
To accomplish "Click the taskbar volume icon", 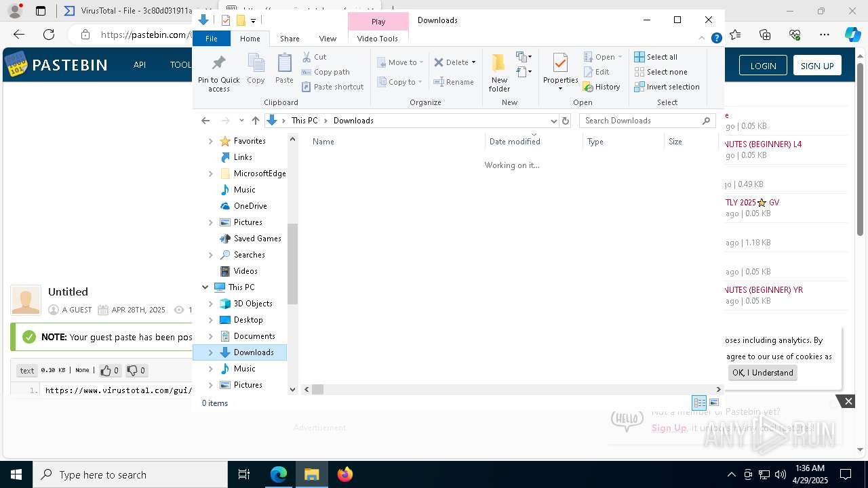I will (x=781, y=474).
